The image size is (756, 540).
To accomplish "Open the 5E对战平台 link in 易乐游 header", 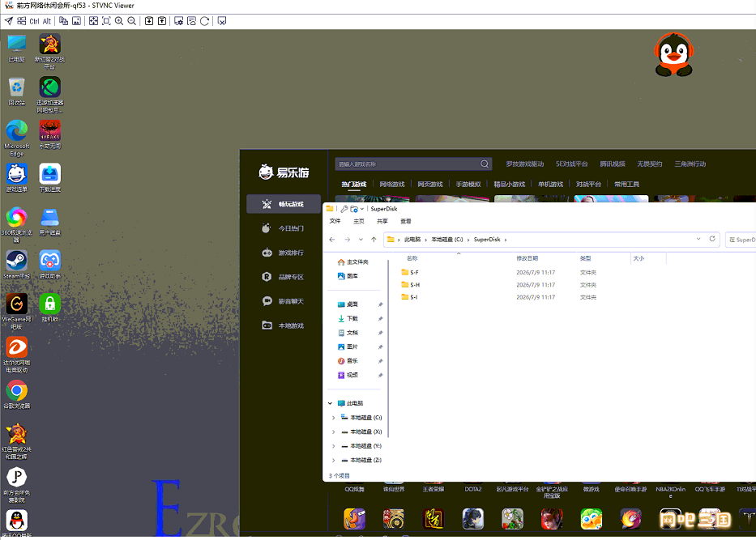I will tap(572, 164).
